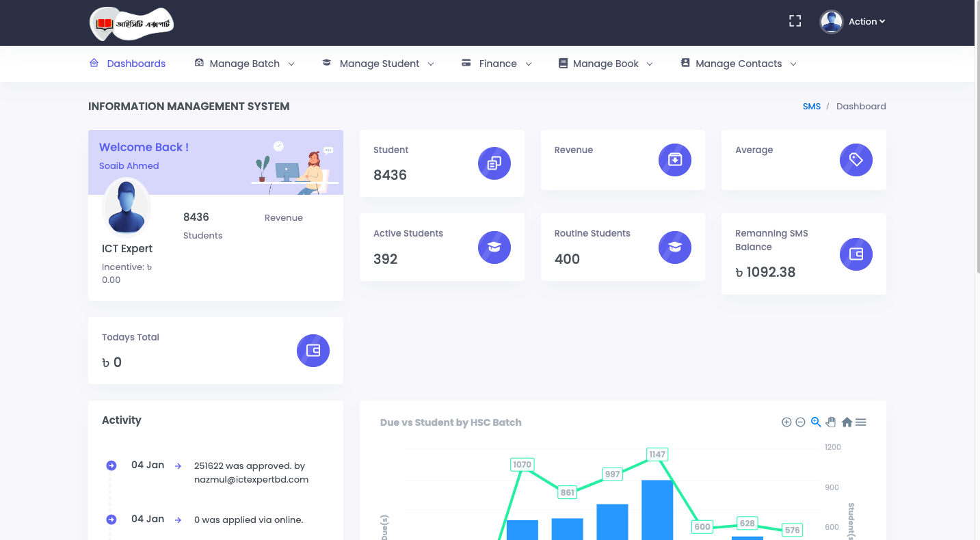Image resolution: width=980 pixels, height=540 pixels.
Task: Click the Dashboards home icon
Action: pos(94,63)
